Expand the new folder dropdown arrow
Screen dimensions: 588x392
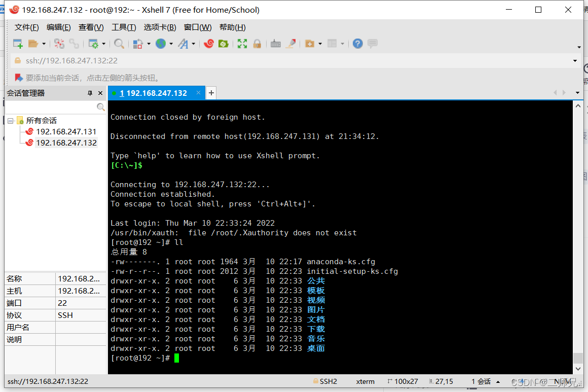pyautogui.click(x=320, y=44)
